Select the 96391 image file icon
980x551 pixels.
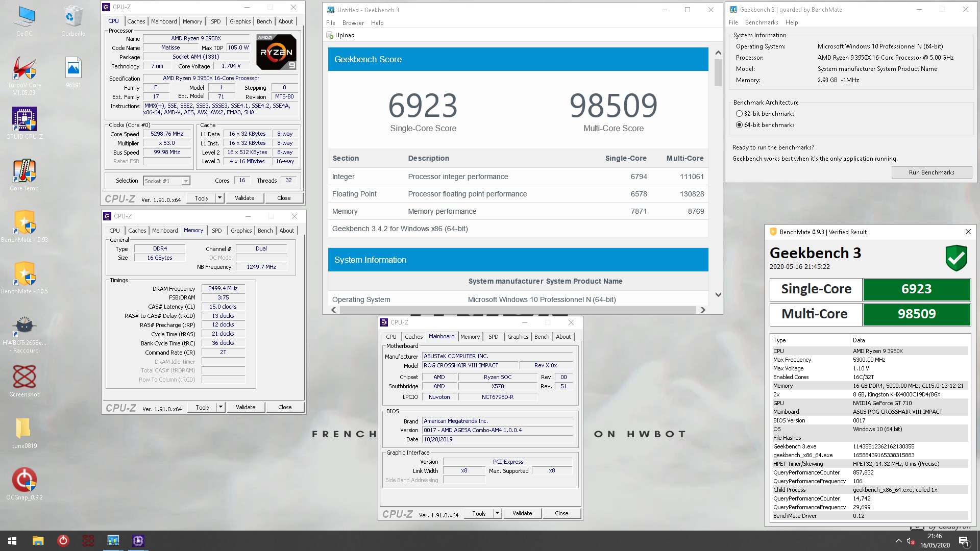tap(73, 72)
